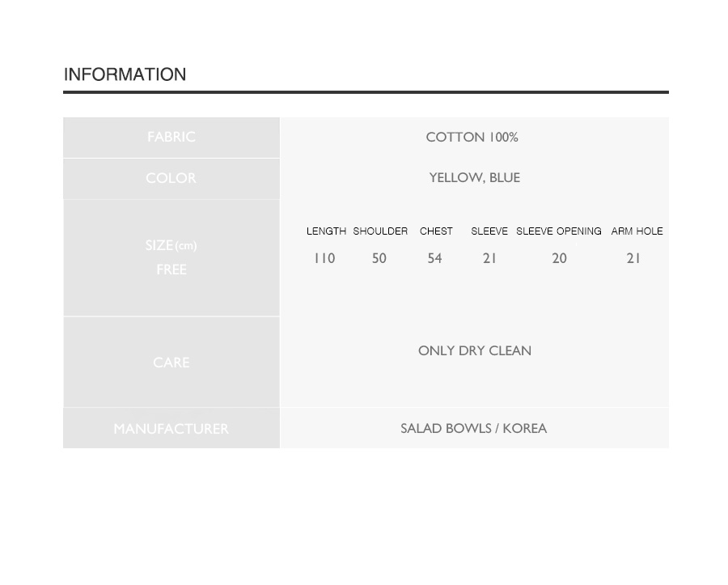Click the COTTON 100% text
Viewport: 728px width, 585px height.
pos(472,137)
